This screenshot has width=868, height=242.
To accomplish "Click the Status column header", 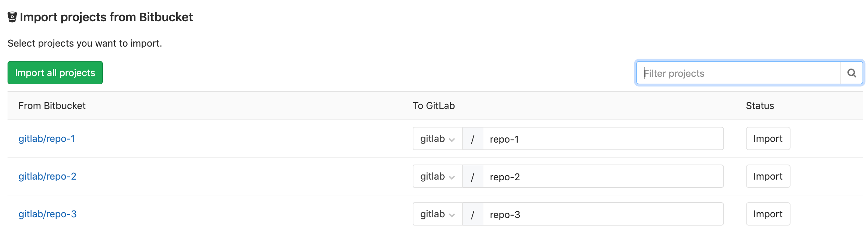I will click(x=760, y=106).
